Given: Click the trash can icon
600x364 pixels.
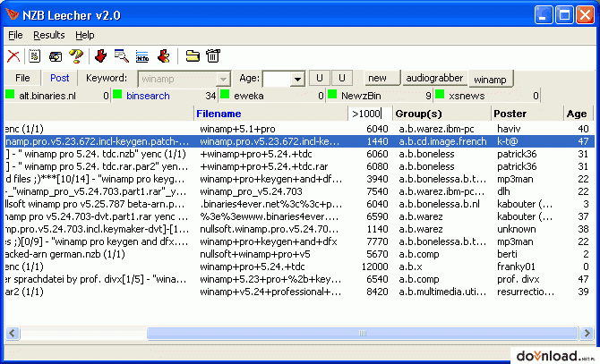Looking at the screenshot, I should tap(213, 55).
